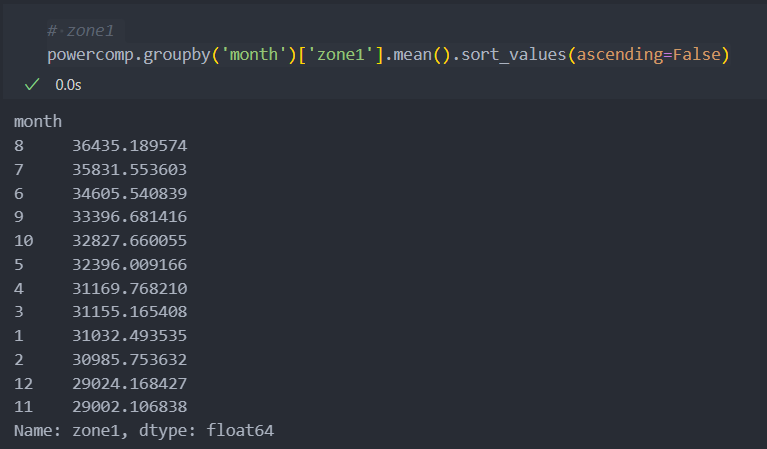Click value 31032.493535 for month 1
This screenshot has width=767, height=449.
130,336
